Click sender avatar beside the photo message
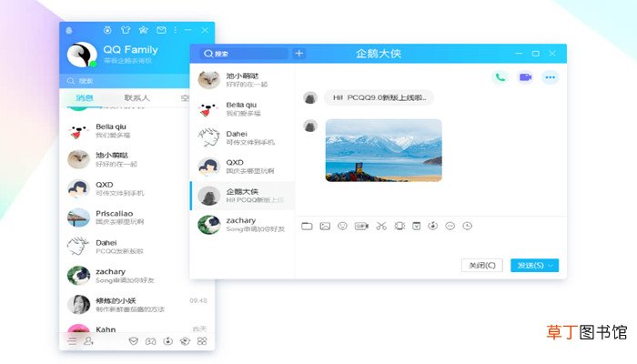Screen dimensions: 637x364 310,126
